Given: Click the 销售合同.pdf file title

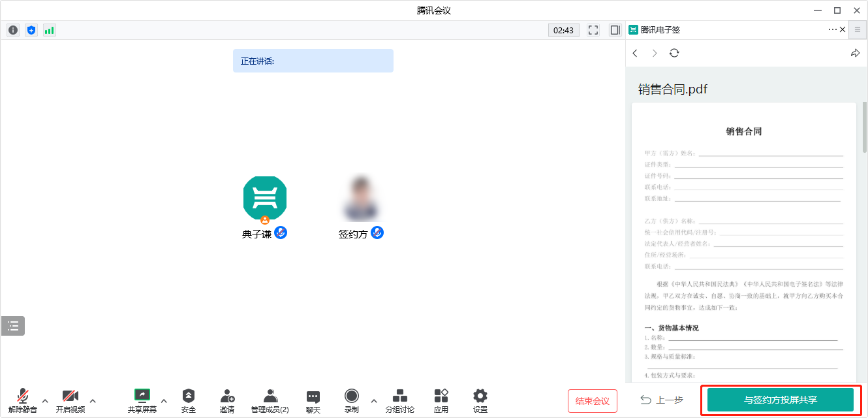Looking at the screenshot, I should (x=673, y=89).
